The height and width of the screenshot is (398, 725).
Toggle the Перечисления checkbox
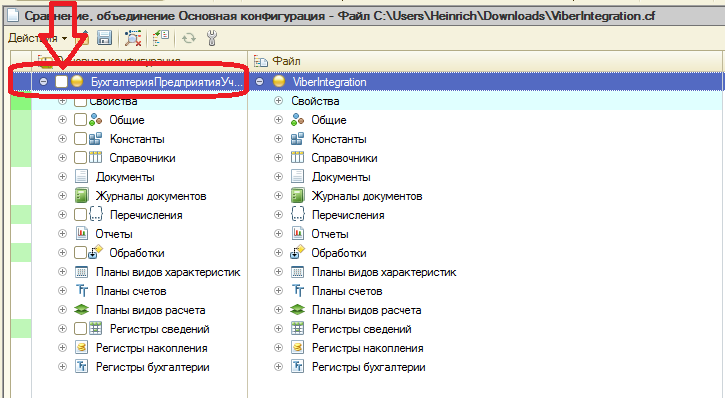tap(80, 214)
